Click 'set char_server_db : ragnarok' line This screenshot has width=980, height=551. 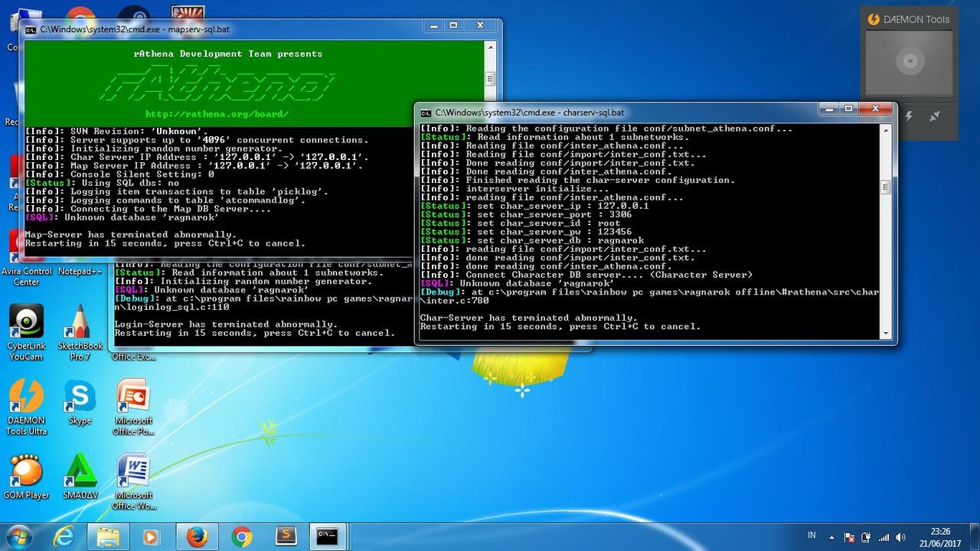(531, 240)
